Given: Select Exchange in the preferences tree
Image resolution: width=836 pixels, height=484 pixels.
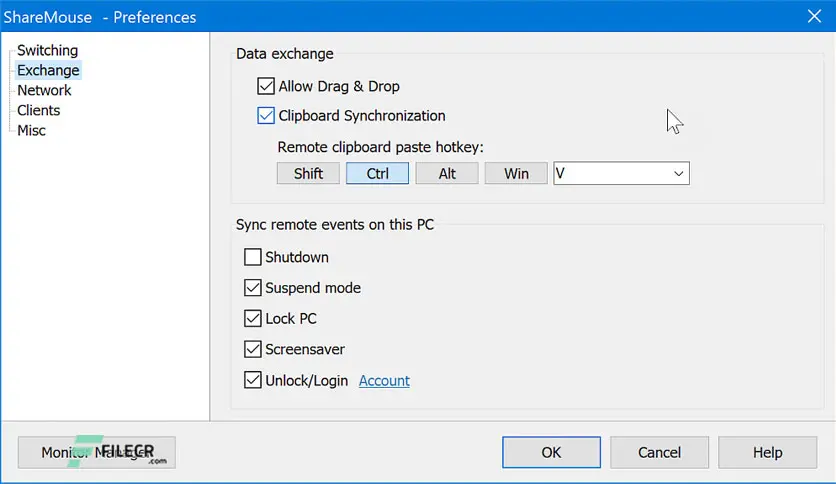Looking at the screenshot, I should (x=48, y=70).
